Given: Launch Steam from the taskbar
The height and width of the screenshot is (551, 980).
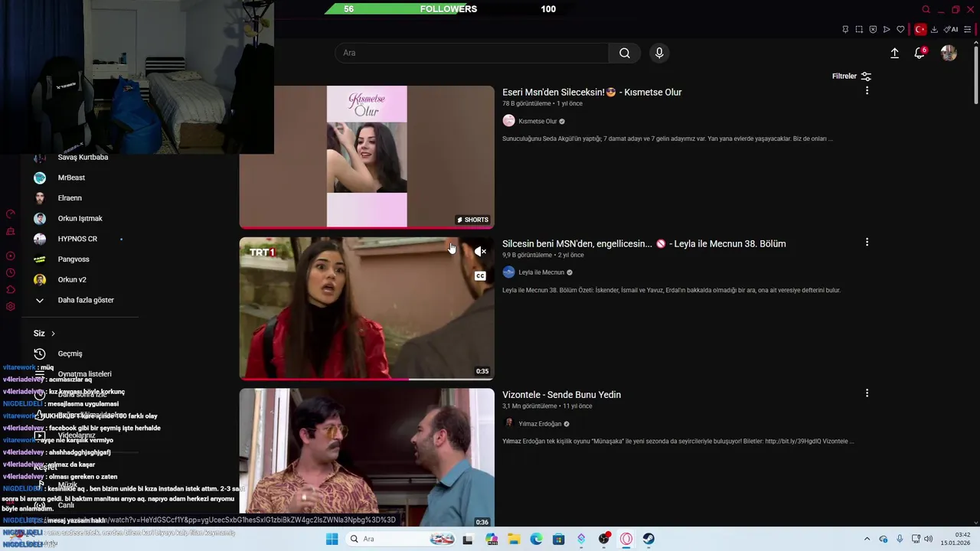Looking at the screenshot, I should click(x=648, y=539).
